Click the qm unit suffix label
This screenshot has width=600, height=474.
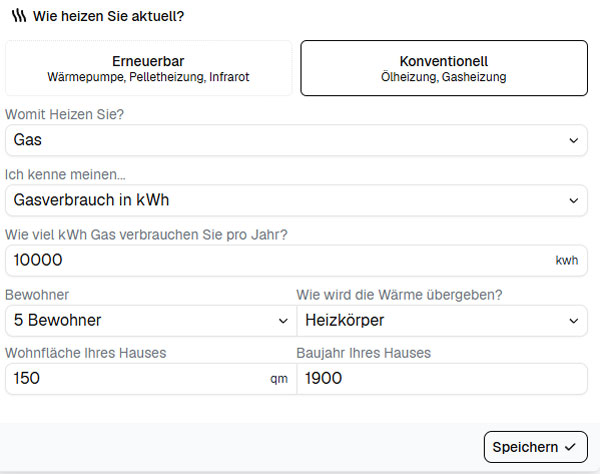click(279, 379)
